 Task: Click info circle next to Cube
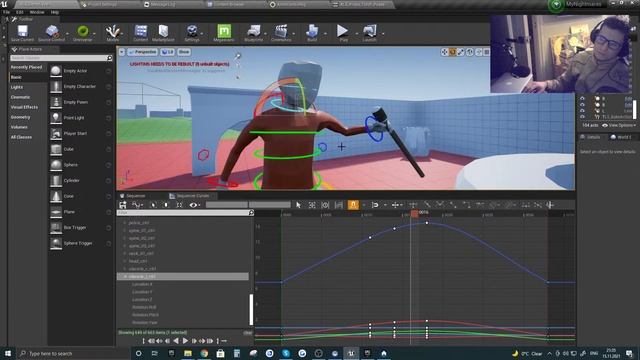pyautogui.click(x=109, y=149)
